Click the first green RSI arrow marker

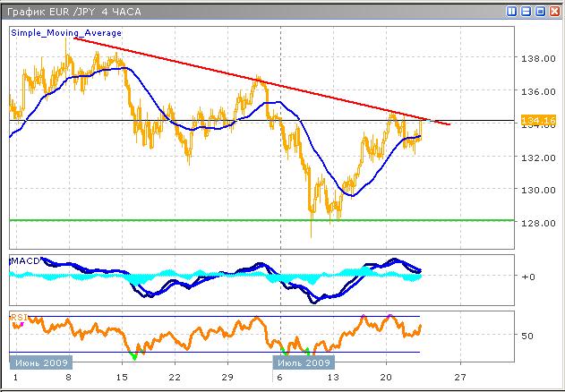(134, 356)
